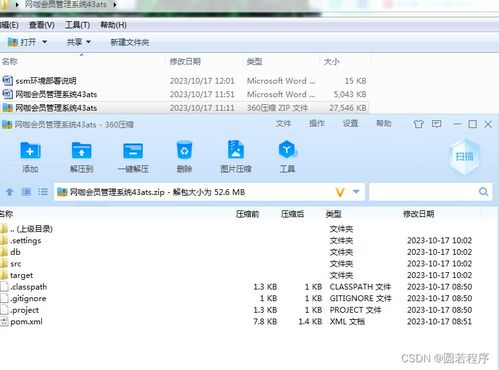The image size is (499, 370).
Task: Open the path bar dropdown arrow
Action: click(356, 192)
